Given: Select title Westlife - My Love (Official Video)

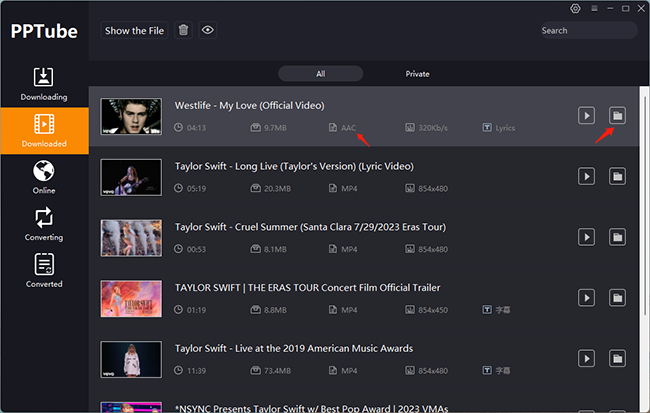Looking at the screenshot, I should [x=250, y=105].
